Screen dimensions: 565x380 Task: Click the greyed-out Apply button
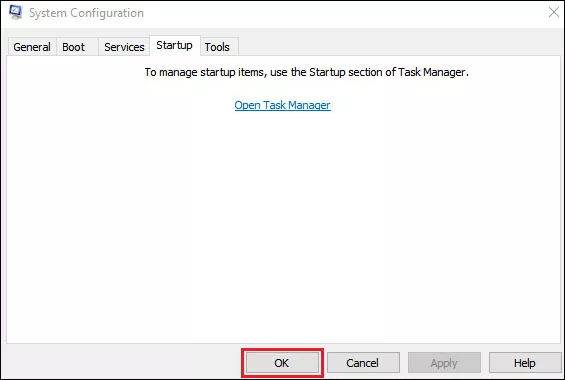coord(444,362)
